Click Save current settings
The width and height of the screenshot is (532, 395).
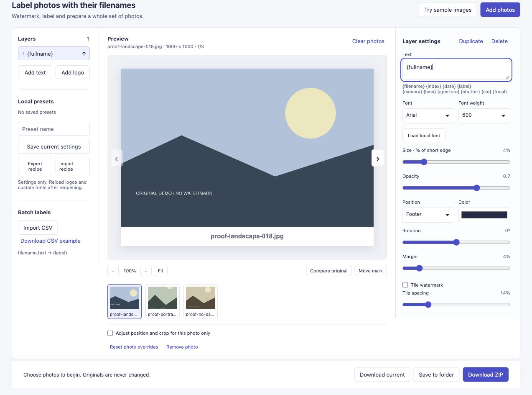coord(54,146)
